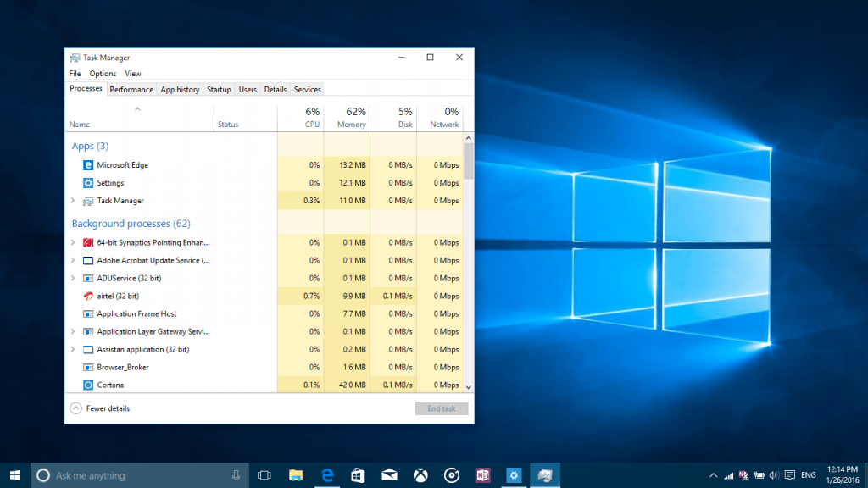Screen dimensions: 868x488
Task: Sort by the CPU column header
Action: [x=301, y=118]
